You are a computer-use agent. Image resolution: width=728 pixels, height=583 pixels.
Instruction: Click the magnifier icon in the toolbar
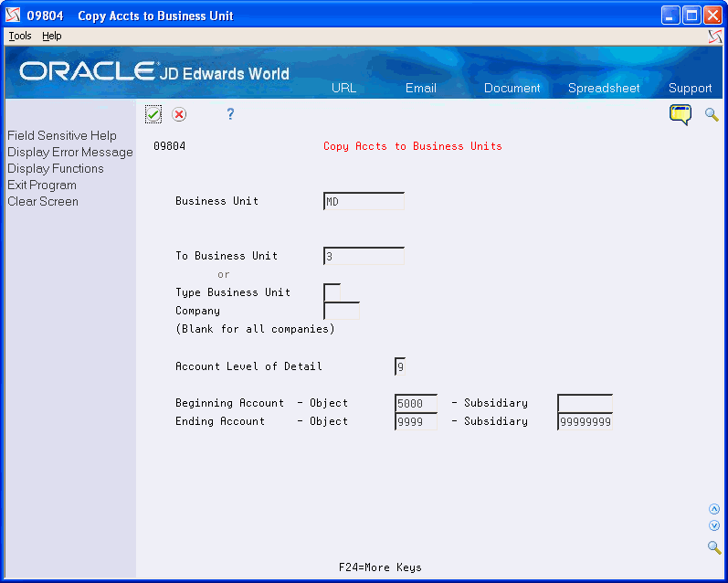pyautogui.click(x=712, y=114)
